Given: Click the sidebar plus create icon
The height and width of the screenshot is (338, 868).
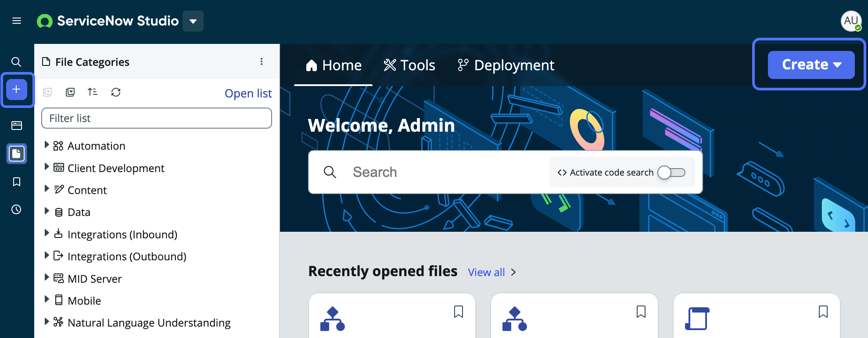Looking at the screenshot, I should [17, 90].
